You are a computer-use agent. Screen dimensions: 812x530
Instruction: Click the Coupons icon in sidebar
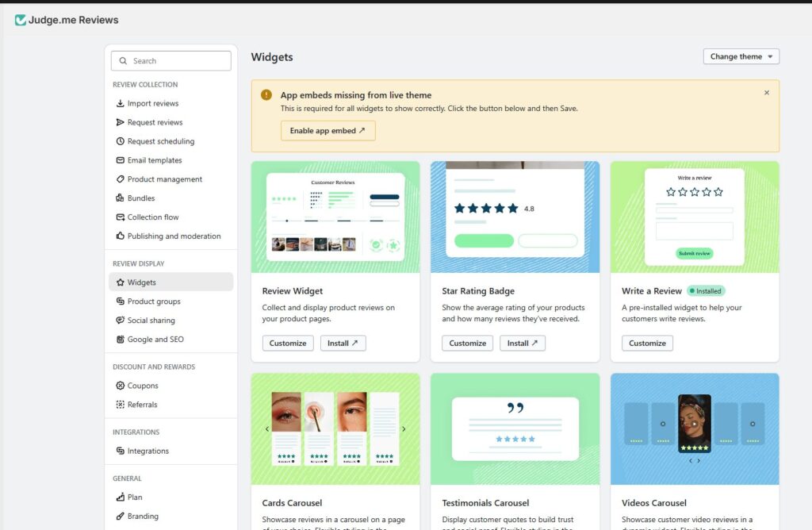coord(121,386)
